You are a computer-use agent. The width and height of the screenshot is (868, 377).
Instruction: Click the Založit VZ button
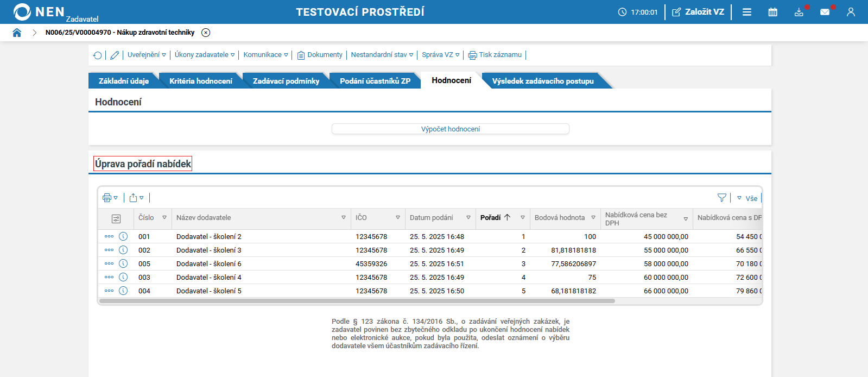(x=698, y=12)
